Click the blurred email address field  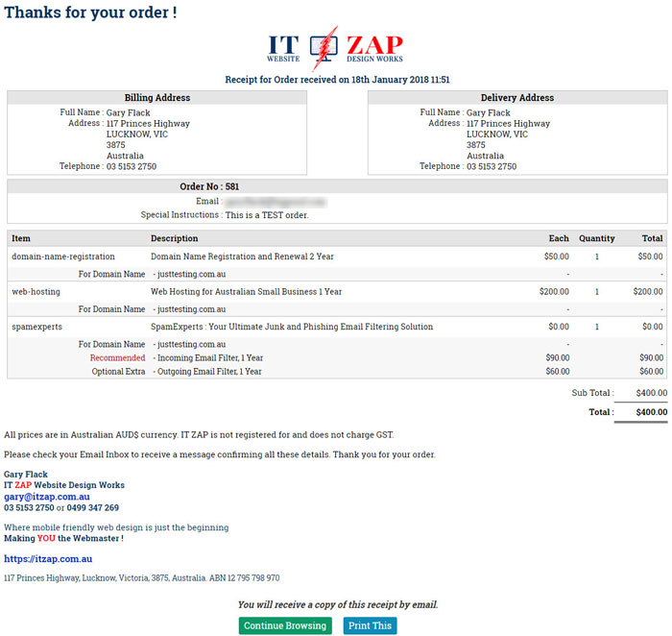(274, 202)
